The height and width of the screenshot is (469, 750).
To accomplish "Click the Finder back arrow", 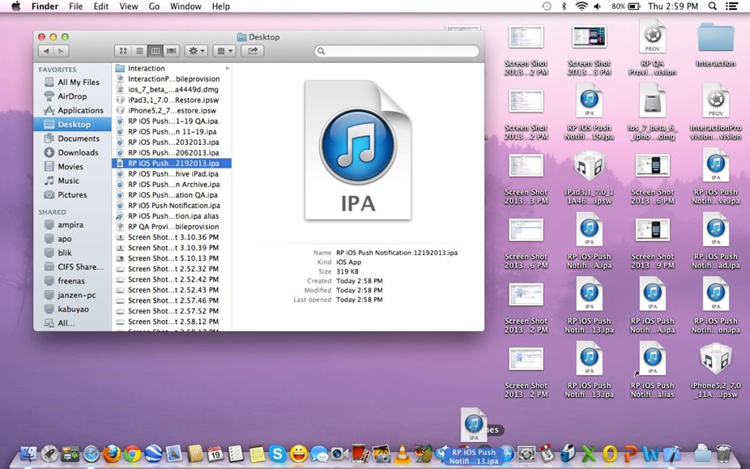I will pos(46,50).
